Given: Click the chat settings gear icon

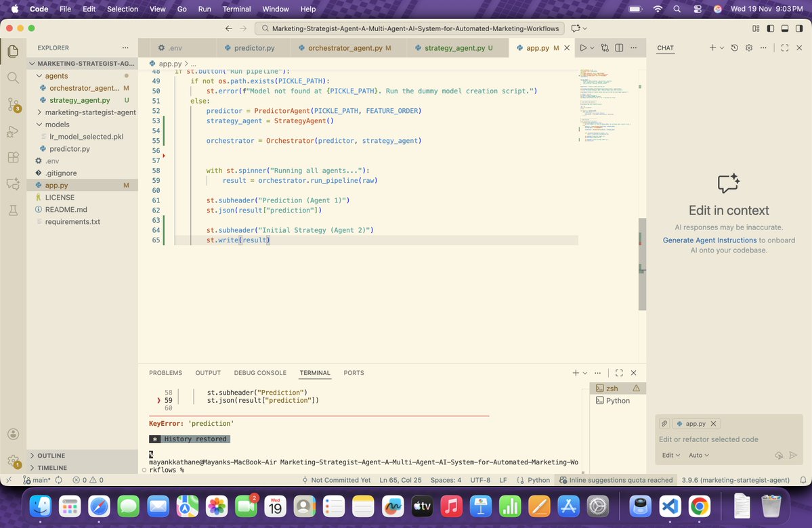Looking at the screenshot, I should click(748, 47).
